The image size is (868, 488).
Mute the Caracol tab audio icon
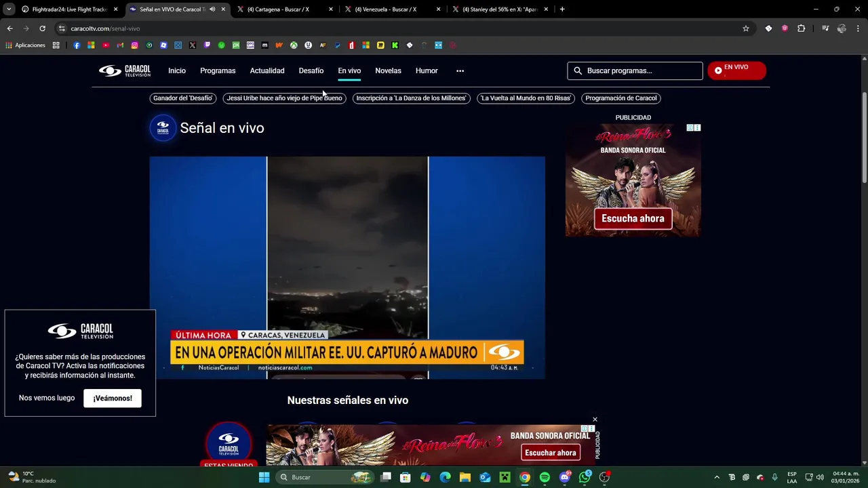(x=212, y=9)
